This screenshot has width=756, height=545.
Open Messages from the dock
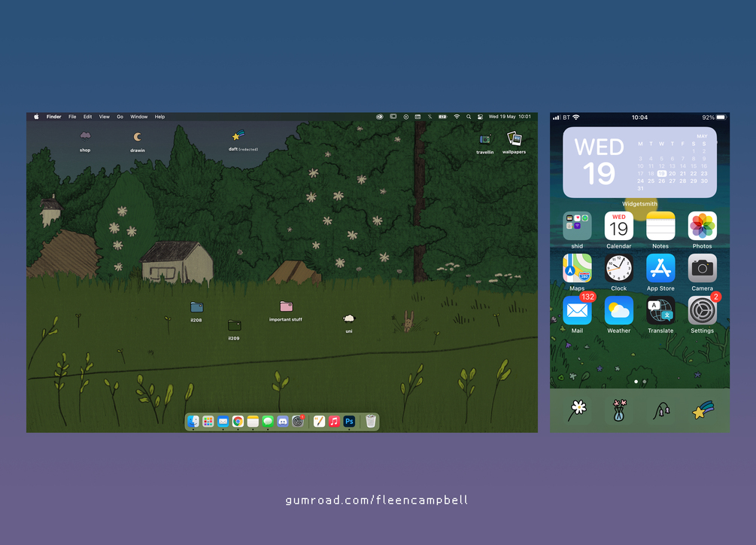point(268,421)
